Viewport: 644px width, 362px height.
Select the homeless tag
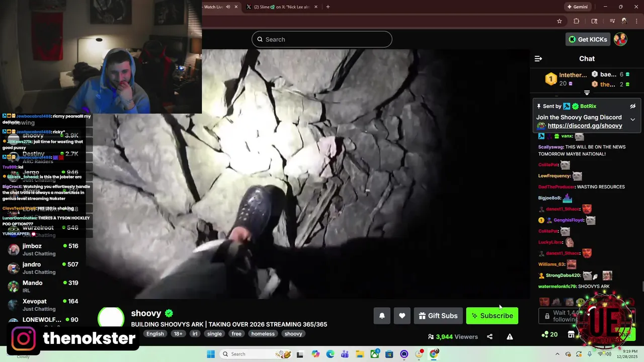click(x=263, y=334)
